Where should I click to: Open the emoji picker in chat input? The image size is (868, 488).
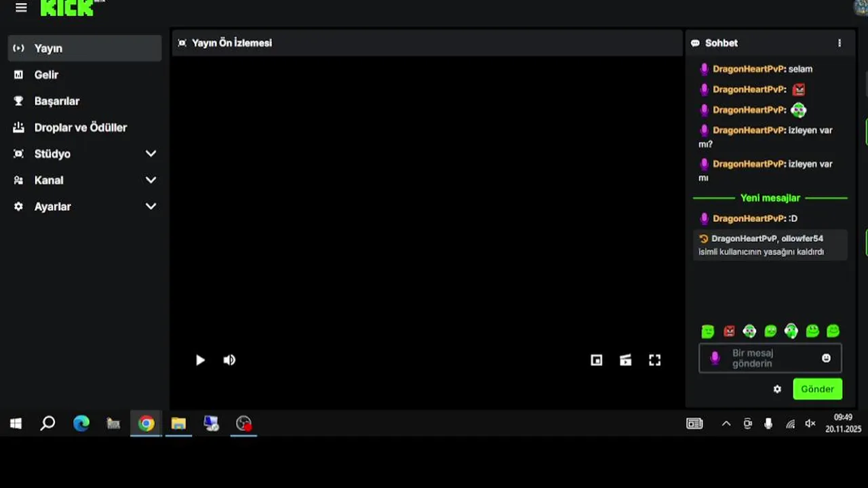[826, 358]
